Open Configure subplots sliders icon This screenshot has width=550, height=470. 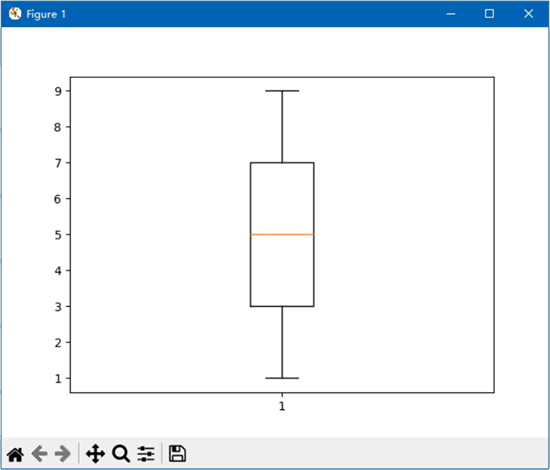[146, 454]
